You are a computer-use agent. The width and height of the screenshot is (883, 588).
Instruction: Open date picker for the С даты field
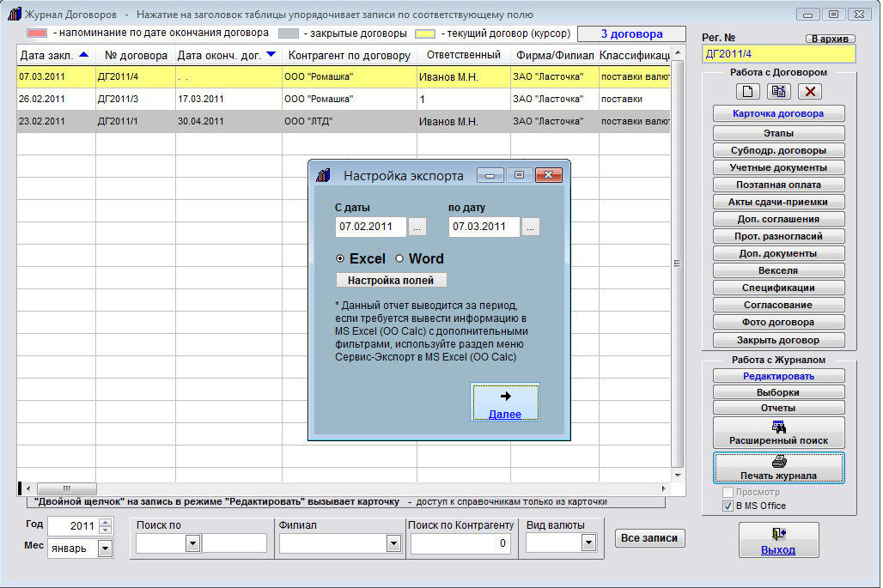coord(417,227)
